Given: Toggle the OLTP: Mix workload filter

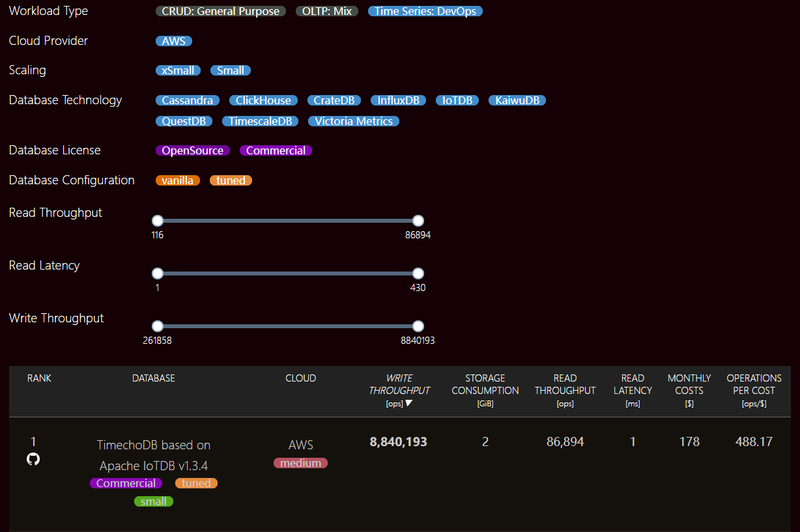Looking at the screenshot, I should pyautogui.click(x=326, y=11).
